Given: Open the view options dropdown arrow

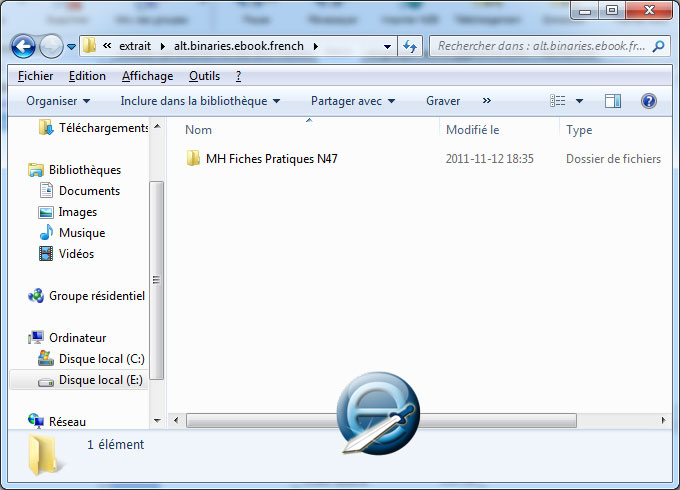Looking at the screenshot, I should [579, 101].
